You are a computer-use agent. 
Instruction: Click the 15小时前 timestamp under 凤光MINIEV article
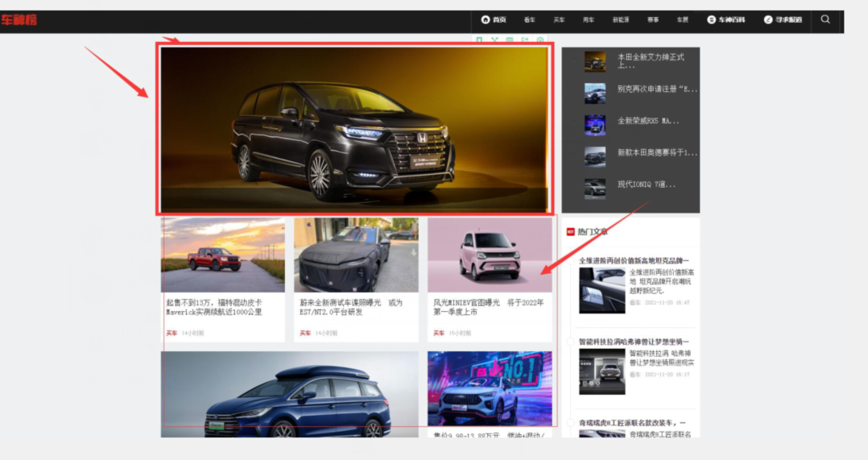tap(461, 334)
